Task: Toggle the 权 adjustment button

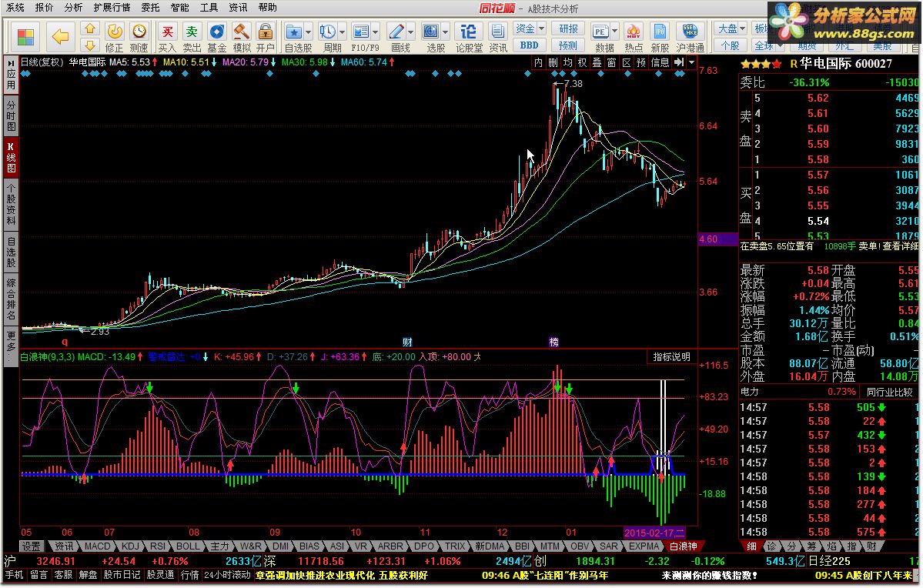Action: [x=582, y=62]
